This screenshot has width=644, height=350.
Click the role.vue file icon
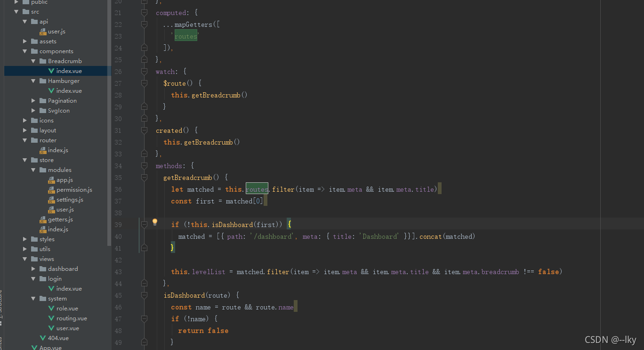[x=51, y=309]
